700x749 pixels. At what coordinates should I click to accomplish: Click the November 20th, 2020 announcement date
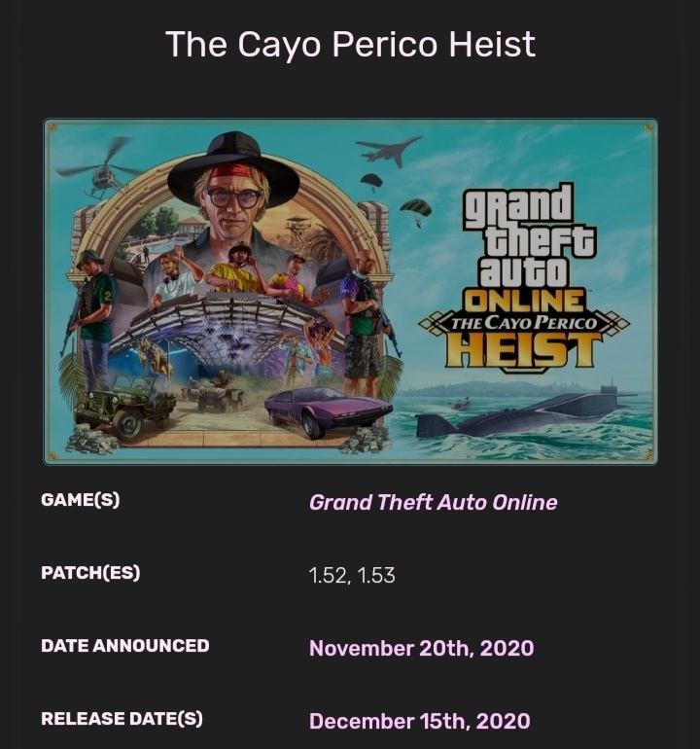421,648
